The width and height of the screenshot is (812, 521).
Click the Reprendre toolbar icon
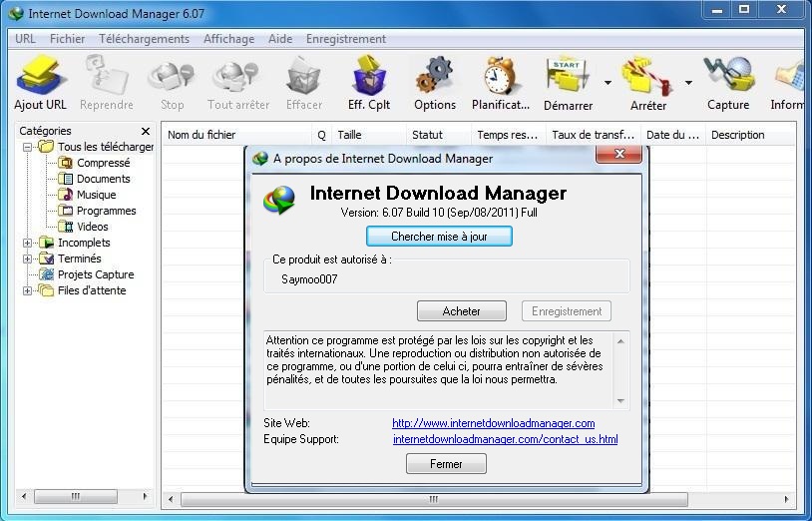pyautogui.click(x=106, y=76)
